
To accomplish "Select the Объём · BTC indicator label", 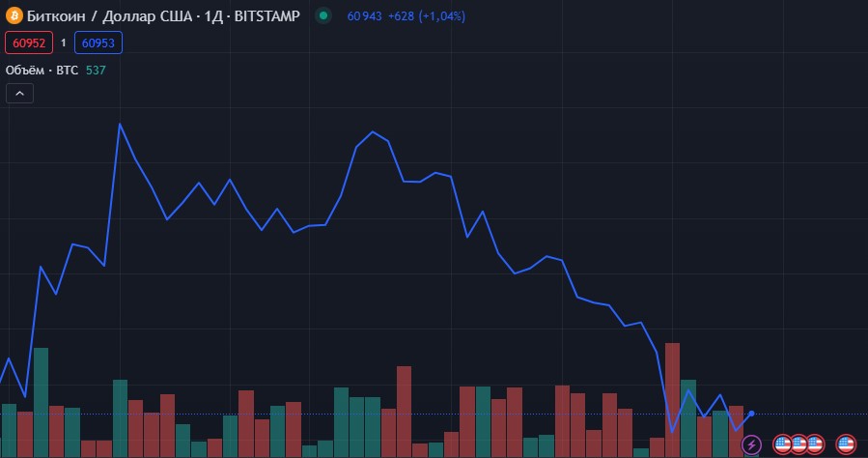I will coord(42,70).
